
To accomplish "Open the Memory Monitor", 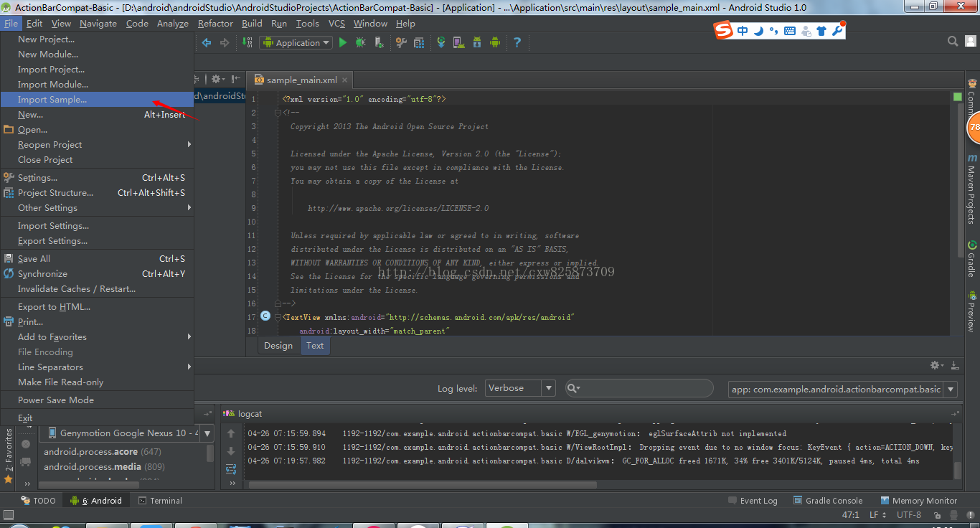I will (918, 501).
